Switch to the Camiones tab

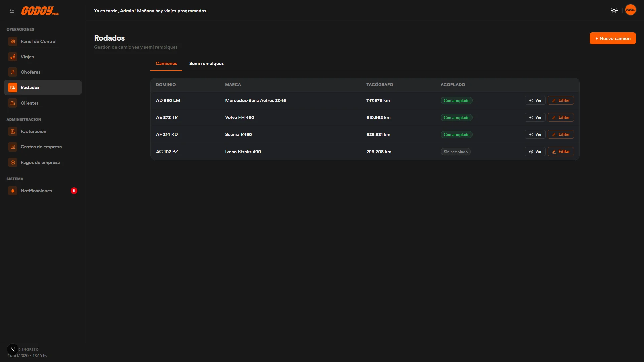pyautogui.click(x=166, y=63)
